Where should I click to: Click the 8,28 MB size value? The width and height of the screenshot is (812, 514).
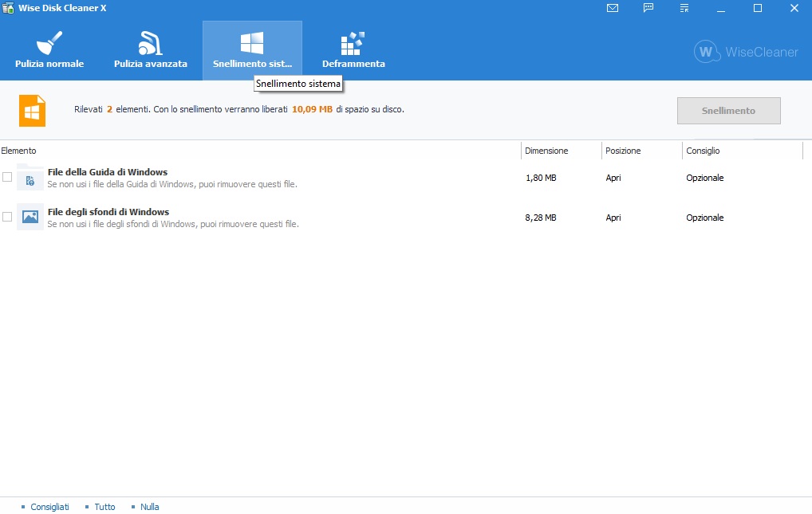click(541, 218)
